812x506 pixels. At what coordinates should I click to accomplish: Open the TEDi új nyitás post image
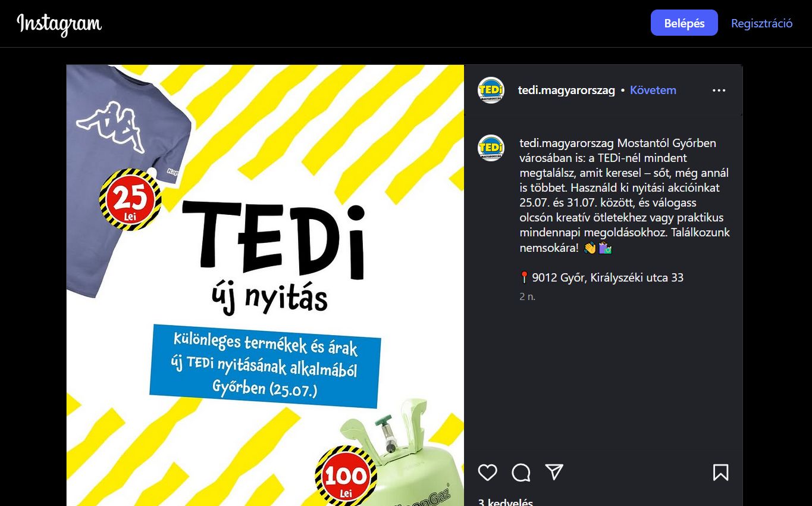pyautogui.click(x=265, y=285)
